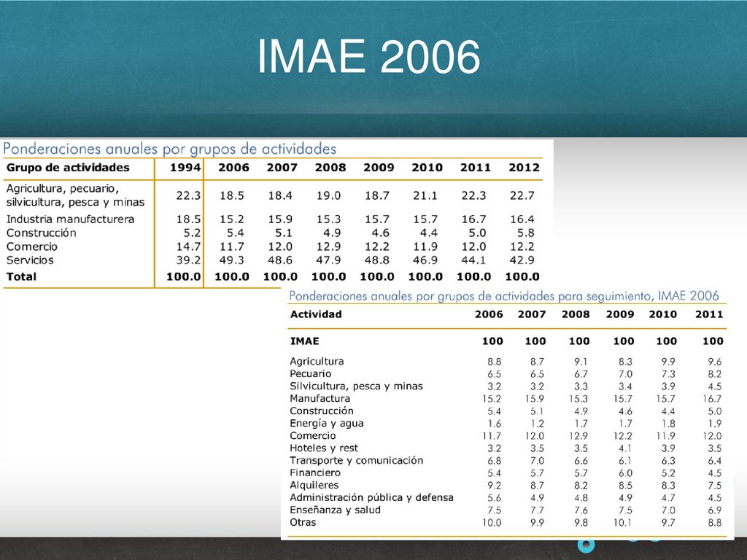Click Comercio value 14.7 for 1994
Image resolution: width=747 pixels, height=560 pixels.
tap(188, 246)
